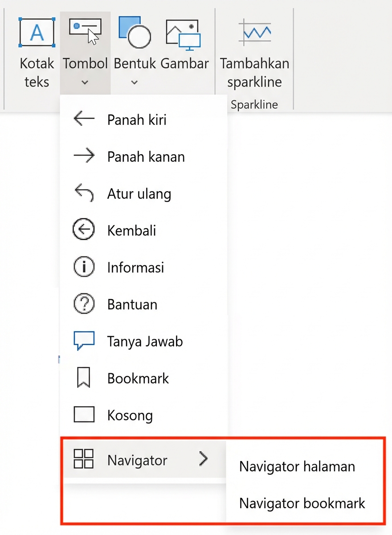The height and width of the screenshot is (535, 392).
Task: Select Panah kanan from the menu
Action: [146, 156]
